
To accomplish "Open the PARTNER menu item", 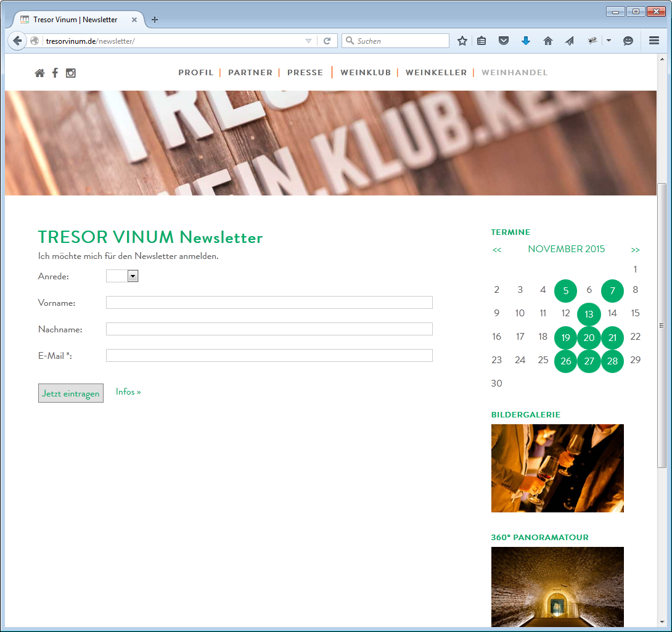I will [250, 73].
